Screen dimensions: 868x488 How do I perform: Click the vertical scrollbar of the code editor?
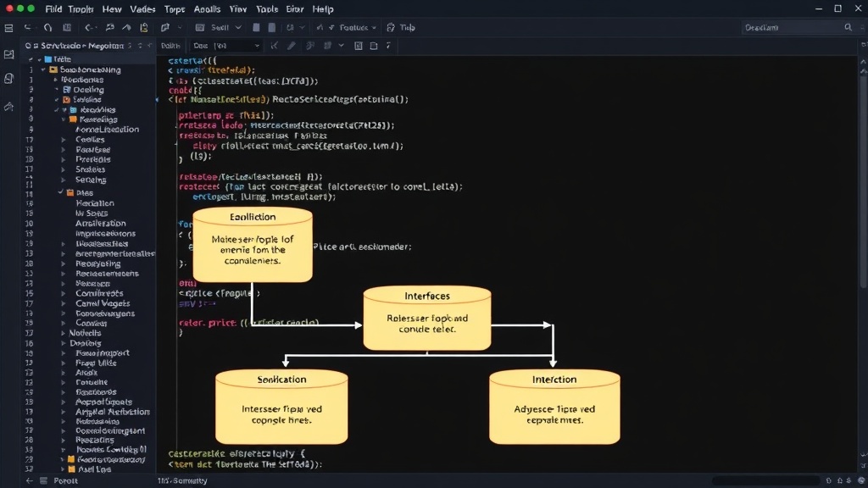coord(863,183)
